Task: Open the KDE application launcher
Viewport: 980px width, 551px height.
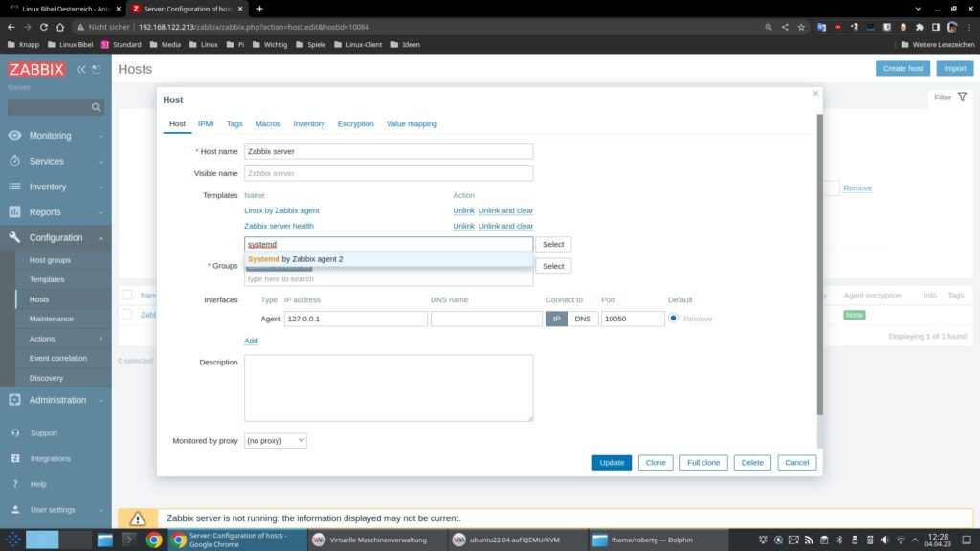Action: click(13, 540)
